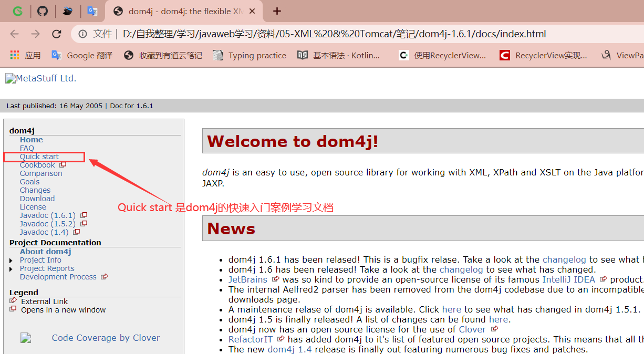
Task: Open the Goals link
Action: (30, 182)
